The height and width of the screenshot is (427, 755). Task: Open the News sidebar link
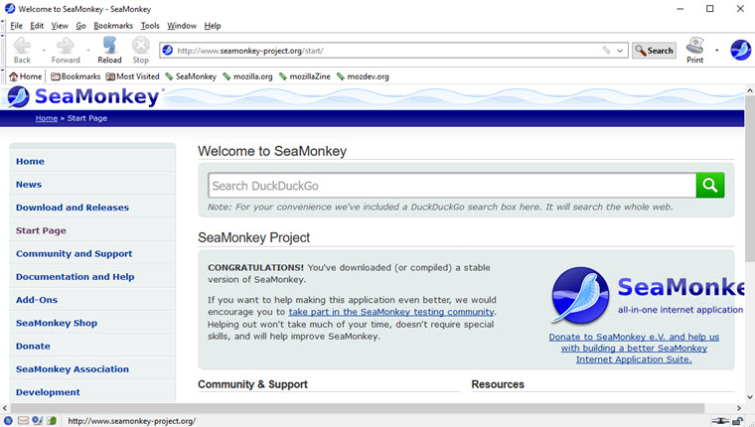coord(28,184)
